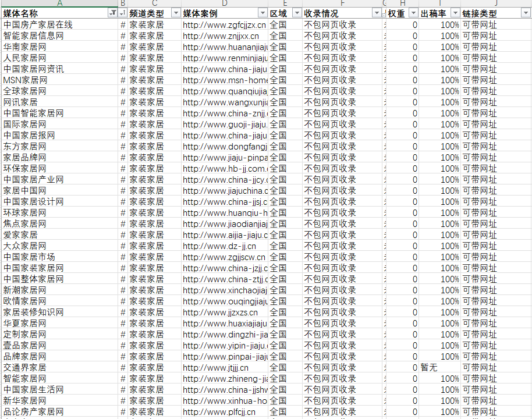This screenshot has height=419, width=532.
Task: Open the zgfcjjzx.cn URL link
Action: point(224,24)
